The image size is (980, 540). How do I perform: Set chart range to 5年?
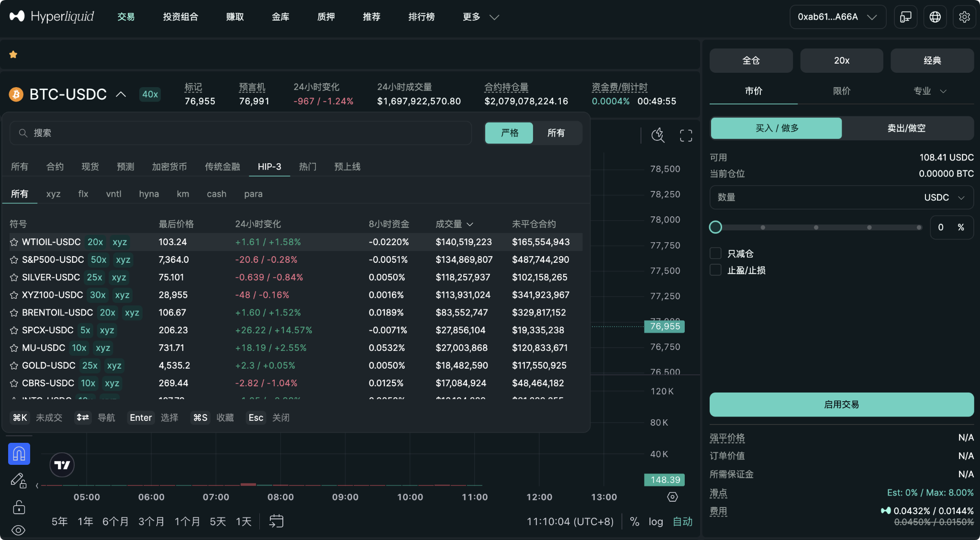59,521
